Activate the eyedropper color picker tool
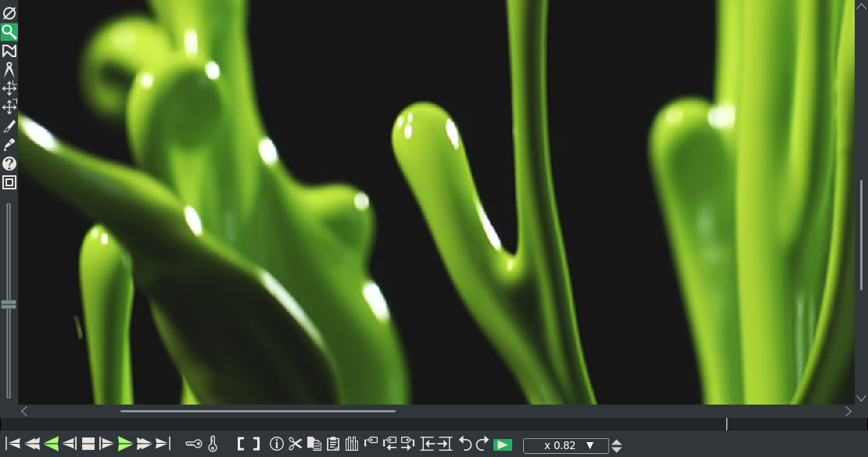 [x=9, y=144]
